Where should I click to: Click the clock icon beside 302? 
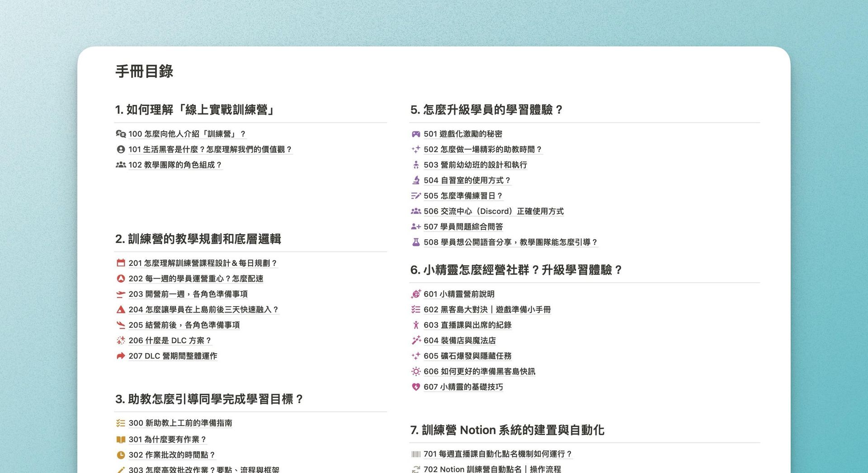coord(121,455)
